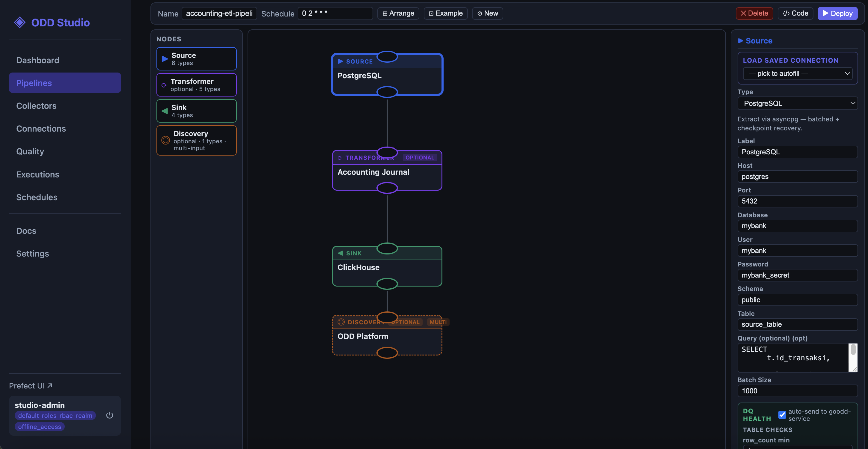This screenshot has width=868, height=449.
Task: Open the Type dropdown showing PostgreSQL
Action: (x=798, y=103)
